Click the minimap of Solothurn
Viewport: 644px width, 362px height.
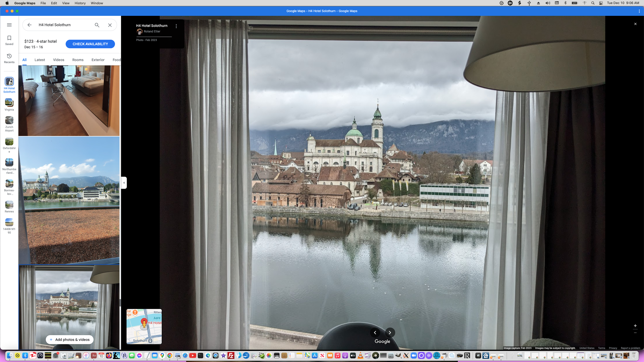[x=144, y=326]
